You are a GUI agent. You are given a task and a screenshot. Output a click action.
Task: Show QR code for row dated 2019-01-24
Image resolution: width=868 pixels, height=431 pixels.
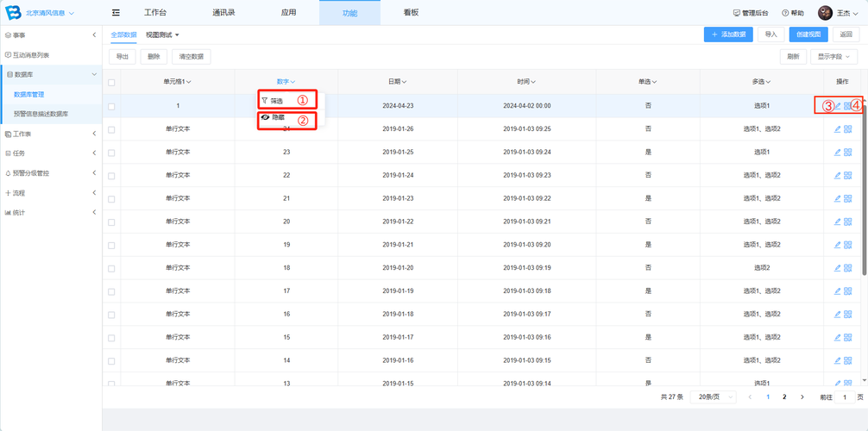[847, 175]
